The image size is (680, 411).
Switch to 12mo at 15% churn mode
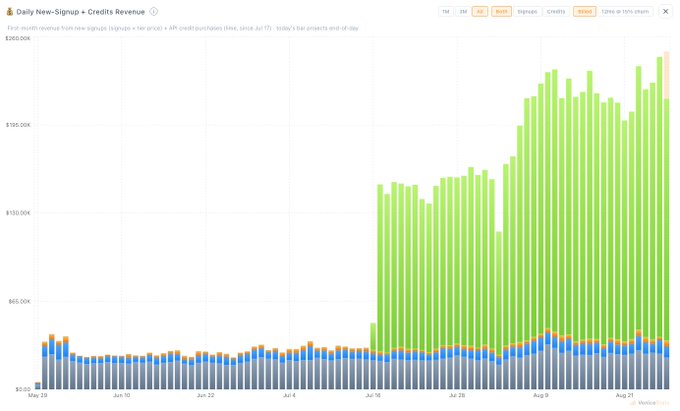pyautogui.click(x=625, y=12)
